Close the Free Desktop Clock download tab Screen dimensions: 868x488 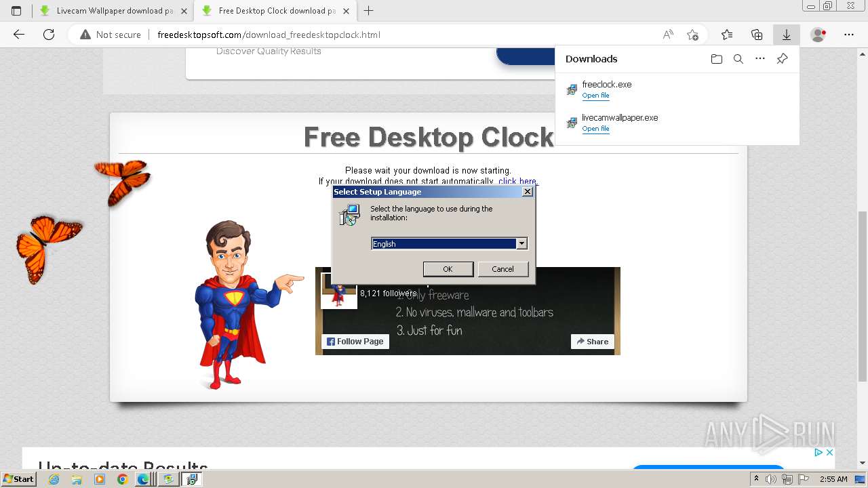pyautogui.click(x=347, y=11)
